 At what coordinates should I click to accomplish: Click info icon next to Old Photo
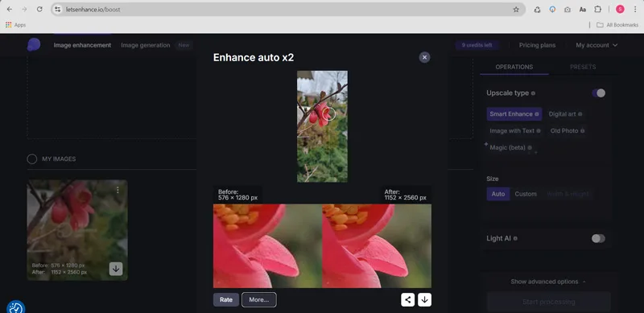tap(582, 131)
